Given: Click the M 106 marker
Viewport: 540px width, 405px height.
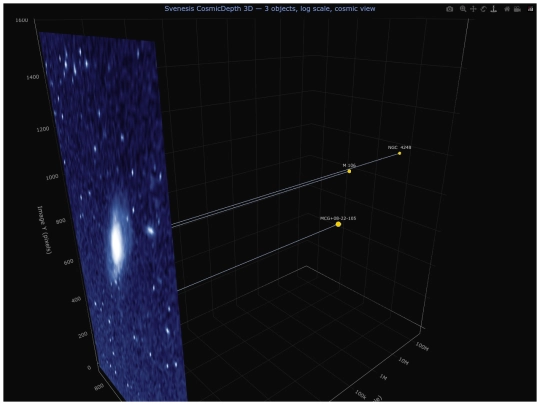Looking at the screenshot, I should (x=349, y=171).
